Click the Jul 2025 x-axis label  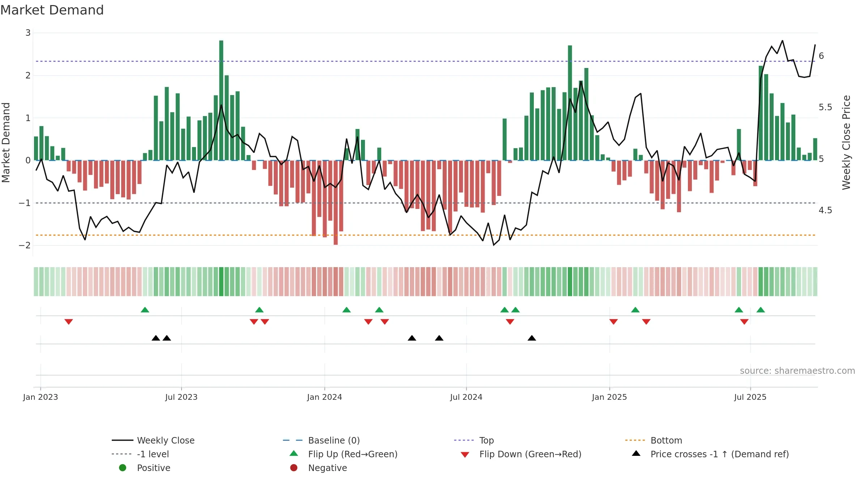pos(750,397)
